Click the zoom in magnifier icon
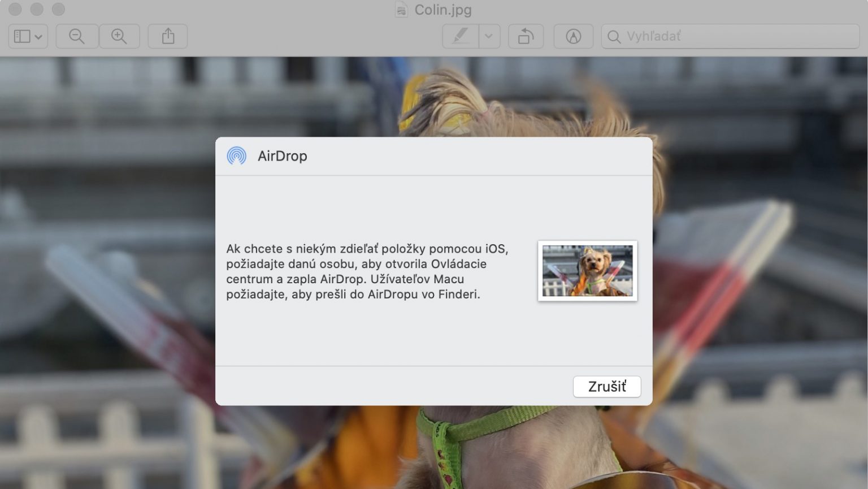 click(x=119, y=36)
